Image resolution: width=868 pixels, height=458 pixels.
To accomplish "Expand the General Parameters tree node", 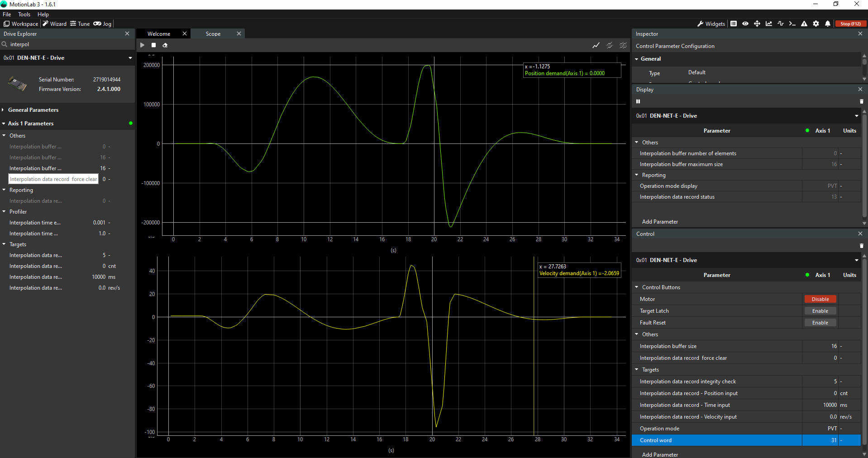I will (x=4, y=110).
